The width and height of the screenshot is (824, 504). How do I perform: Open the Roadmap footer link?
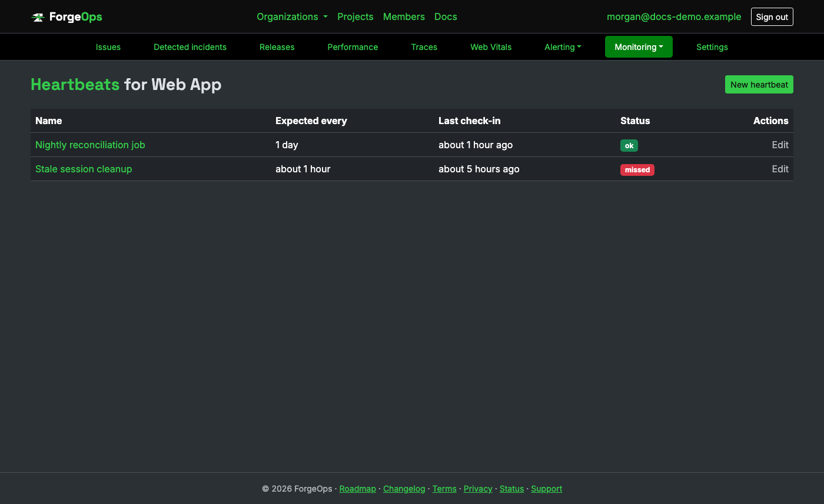pyautogui.click(x=358, y=489)
